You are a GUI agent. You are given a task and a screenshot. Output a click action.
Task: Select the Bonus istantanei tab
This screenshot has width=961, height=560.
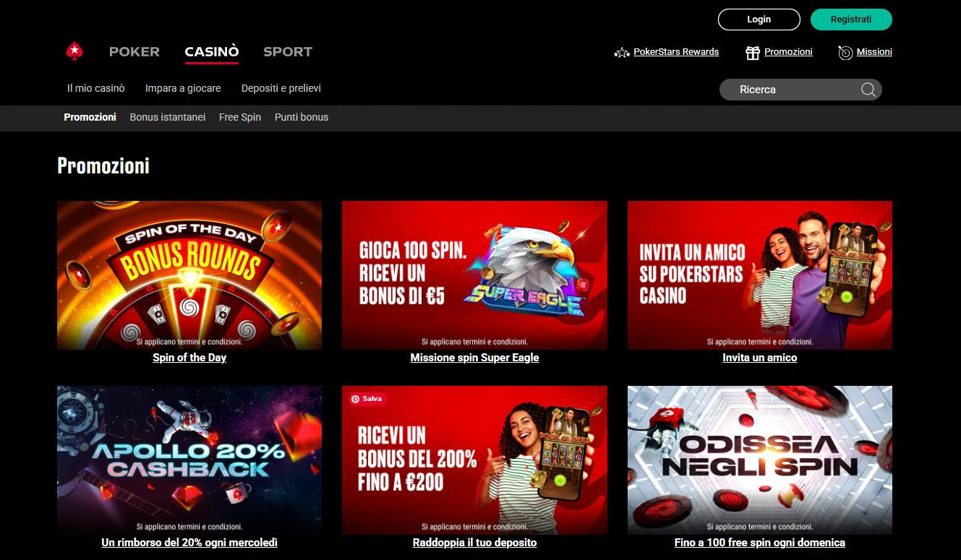pos(168,117)
